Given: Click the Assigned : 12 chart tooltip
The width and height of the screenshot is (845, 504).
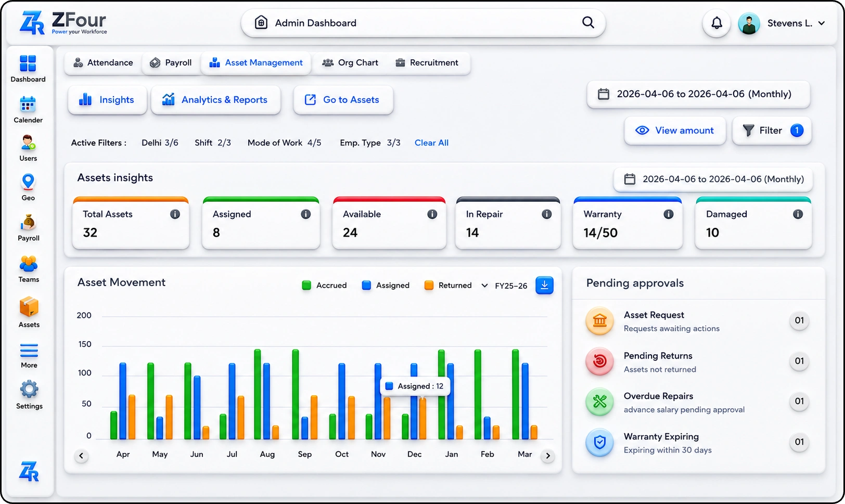Looking at the screenshot, I should (x=415, y=386).
